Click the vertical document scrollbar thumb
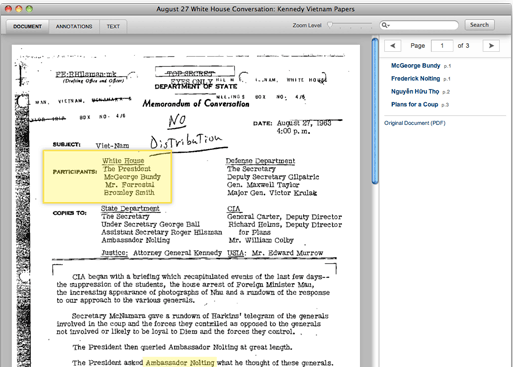Image resolution: width=513 pixels, height=367 pixels. [375, 111]
